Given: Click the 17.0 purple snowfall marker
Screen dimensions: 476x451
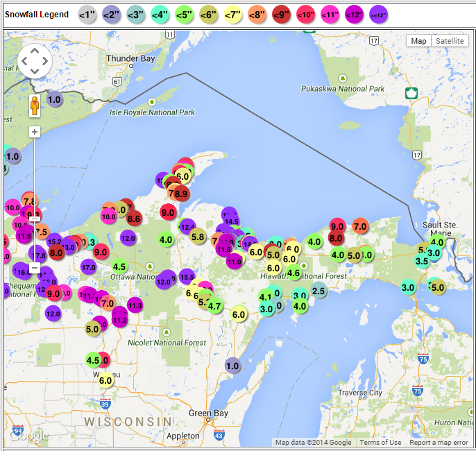Looking at the screenshot, I should tap(89, 267).
